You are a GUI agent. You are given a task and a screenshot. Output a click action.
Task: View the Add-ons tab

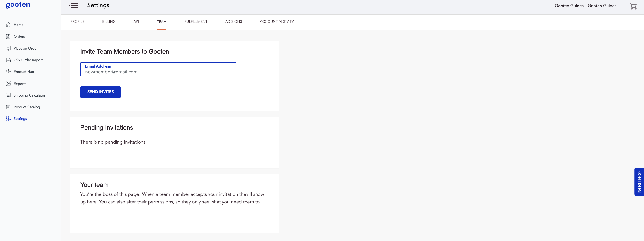pos(233,21)
